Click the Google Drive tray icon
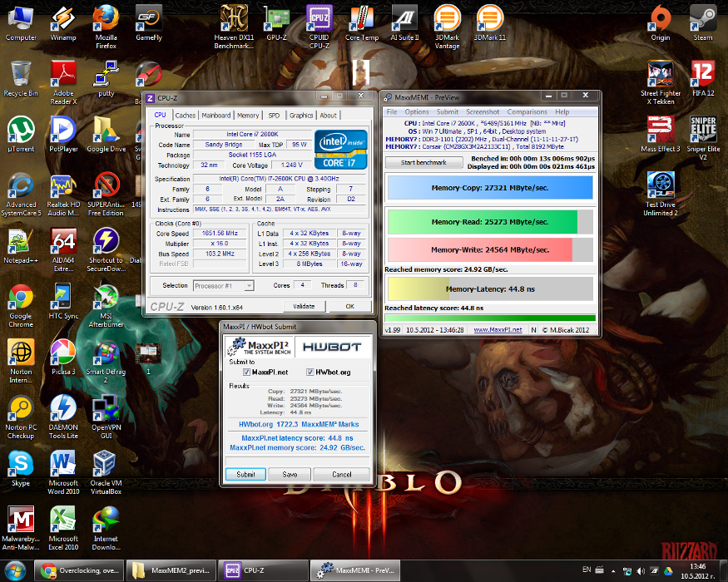 (x=669, y=571)
